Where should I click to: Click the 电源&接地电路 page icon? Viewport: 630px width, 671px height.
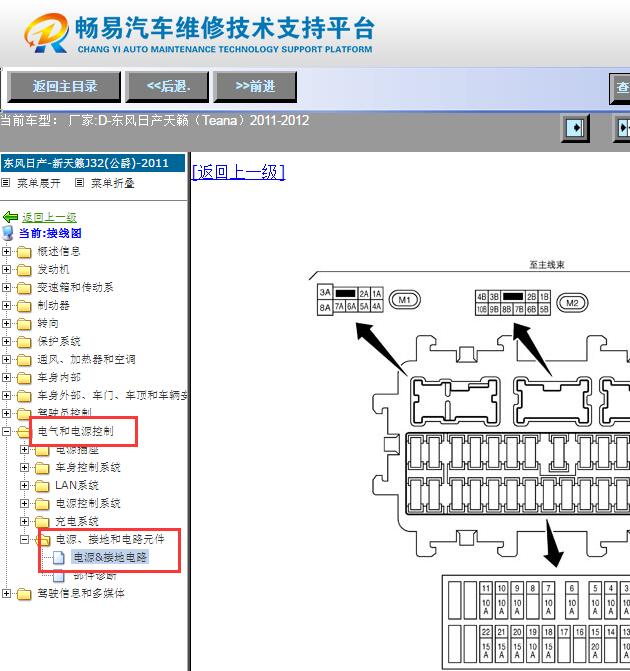(x=59, y=557)
